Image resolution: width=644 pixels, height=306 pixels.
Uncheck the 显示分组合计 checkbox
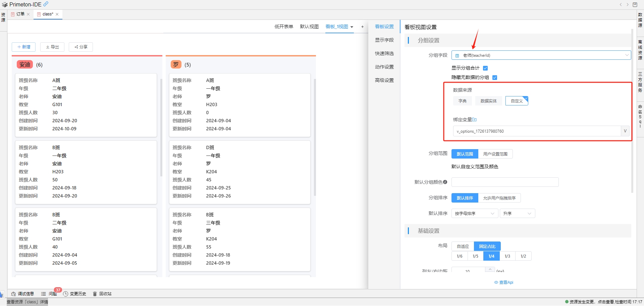(x=485, y=68)
